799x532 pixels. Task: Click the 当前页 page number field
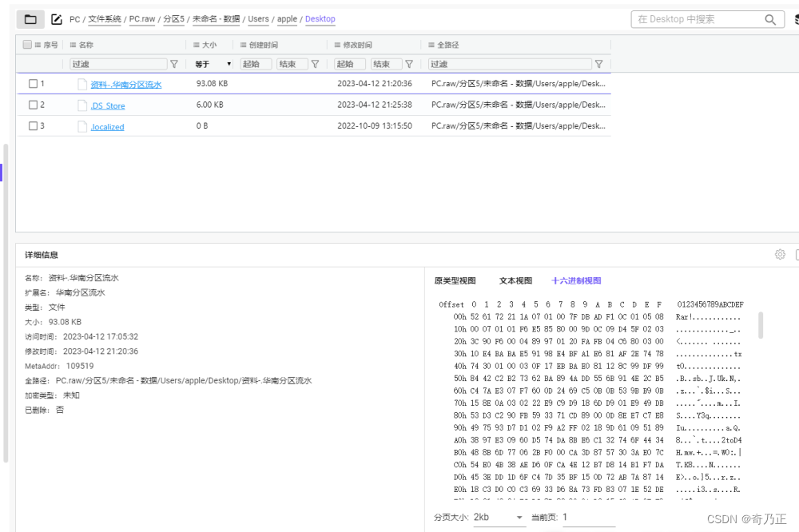point(589,518)
